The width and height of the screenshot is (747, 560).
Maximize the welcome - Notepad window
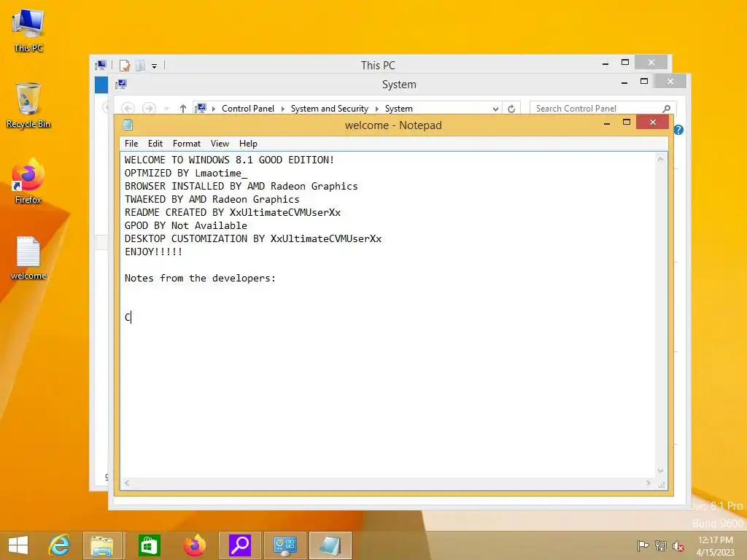(627, 122)
